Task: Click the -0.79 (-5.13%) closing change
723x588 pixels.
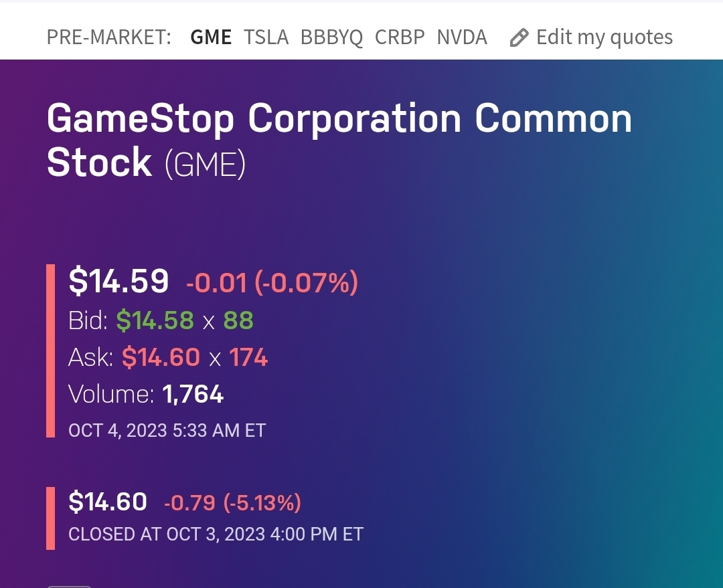Action: tap(232, 502)
